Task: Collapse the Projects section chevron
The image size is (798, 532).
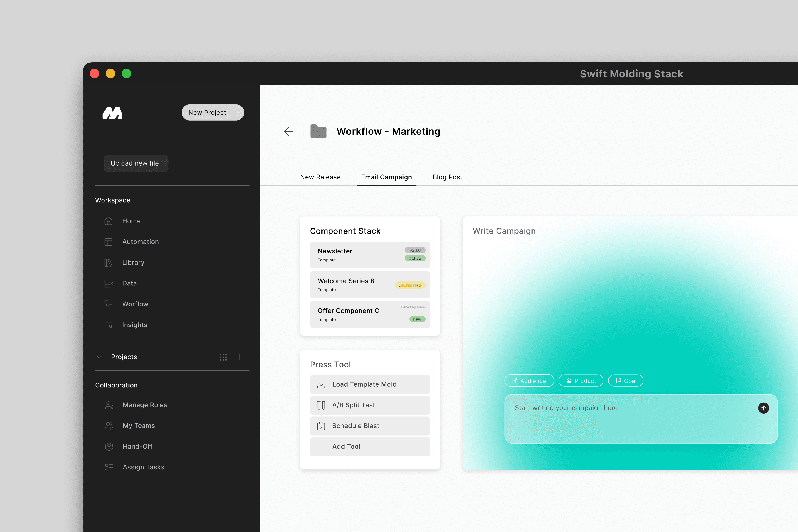Action: pos(99,357)
